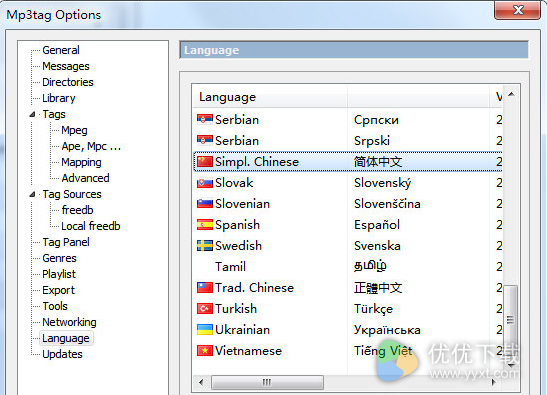Click the Vietnamese flag icon
Image resolution: width=547 pixels, height=395 pixels.
(x=205, y=351)
